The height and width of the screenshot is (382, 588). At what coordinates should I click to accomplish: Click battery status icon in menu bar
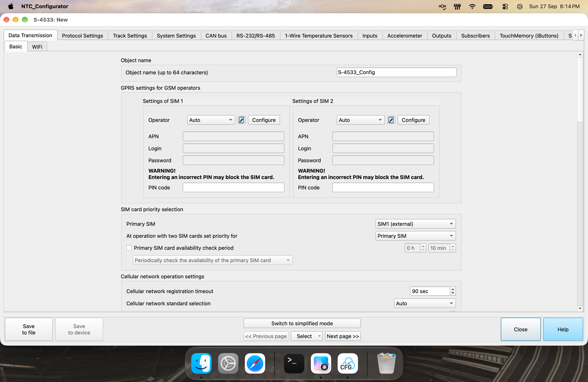tap(488, 6)
